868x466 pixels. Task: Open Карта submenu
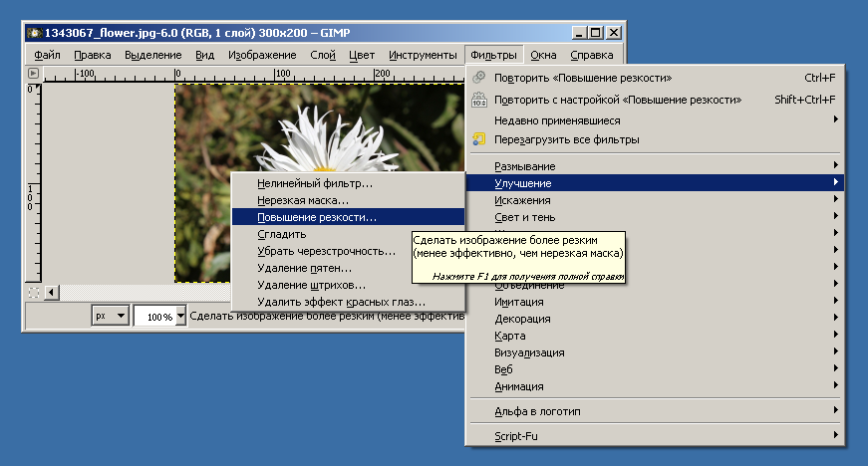coord(655,336)
